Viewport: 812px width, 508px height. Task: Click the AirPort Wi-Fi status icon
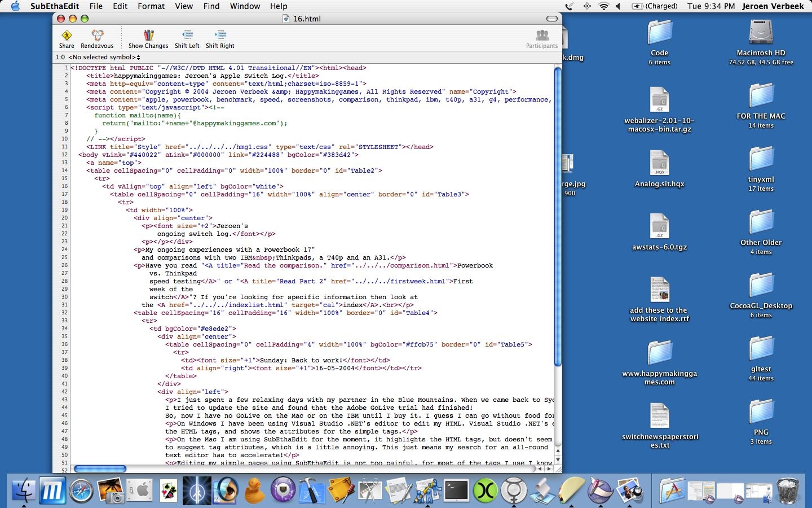pyautogui.click(x=603, y=6)
